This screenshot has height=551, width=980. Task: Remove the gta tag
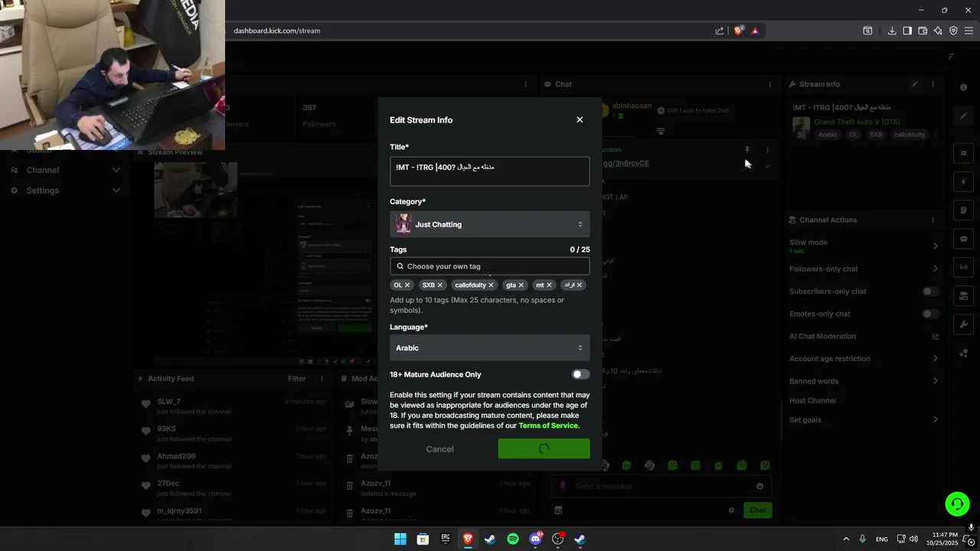tap(521, 285)
